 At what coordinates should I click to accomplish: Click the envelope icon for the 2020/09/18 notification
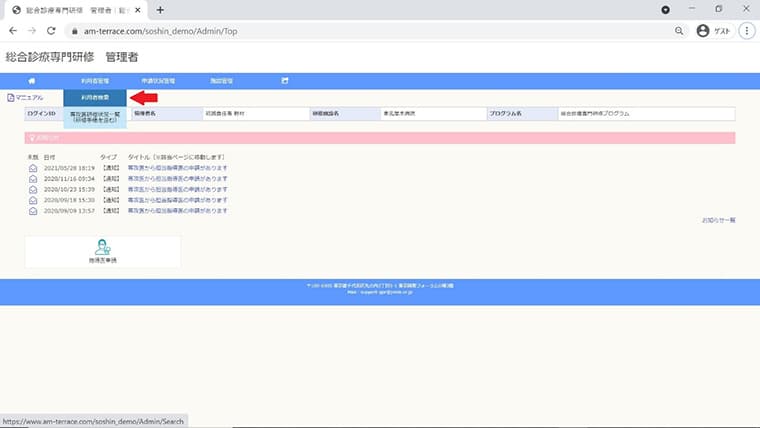pos(32,200)
